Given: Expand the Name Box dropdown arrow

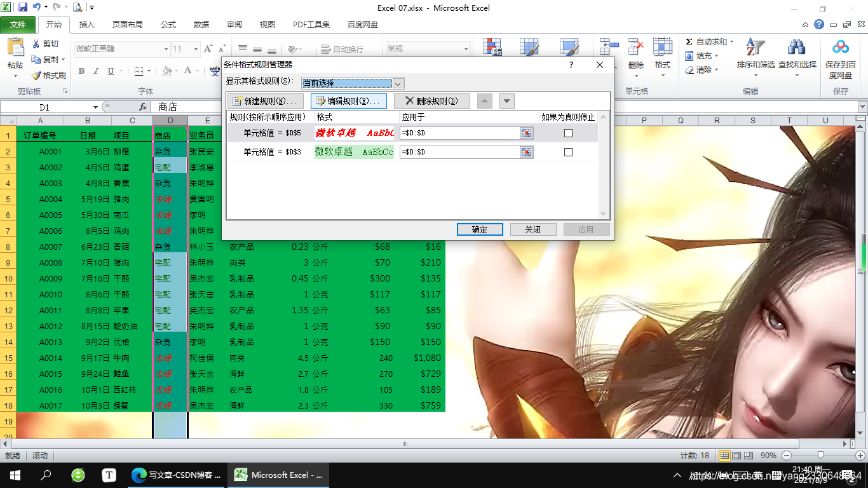Looking at the screenshot, I should pos(95,107).
